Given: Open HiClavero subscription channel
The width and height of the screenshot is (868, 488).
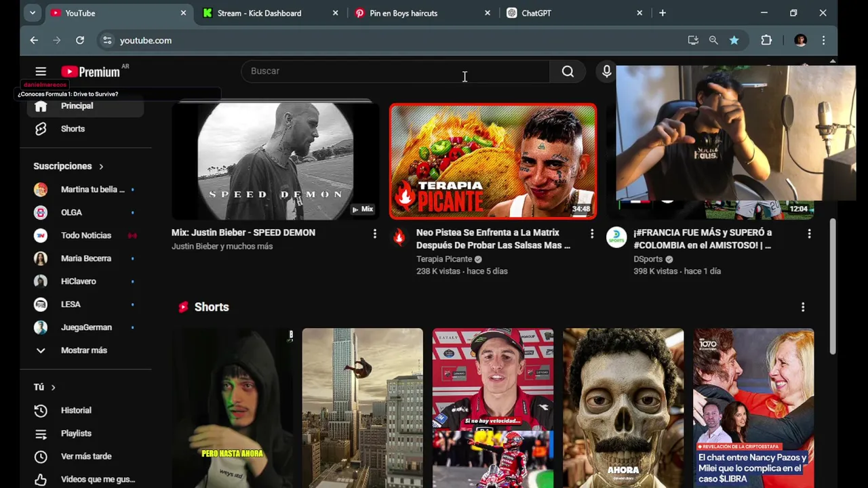Looking at the screenshot, I should [85, 281].
